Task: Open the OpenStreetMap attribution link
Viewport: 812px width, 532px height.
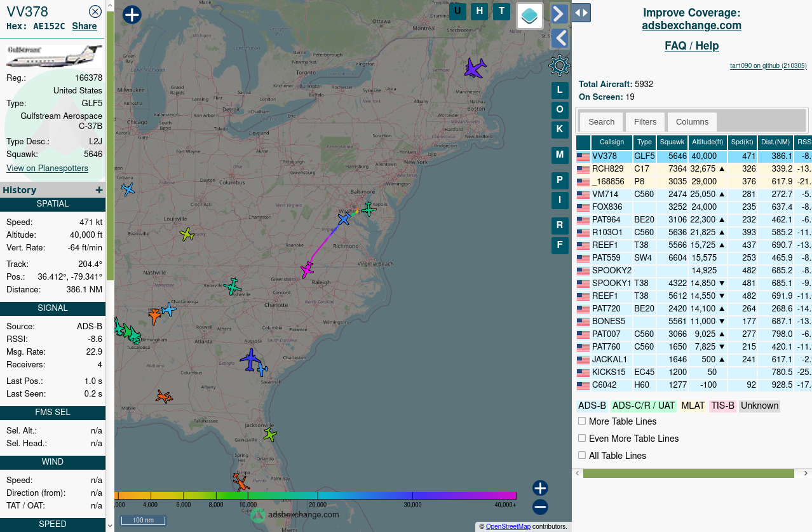Action: [508, 526]
